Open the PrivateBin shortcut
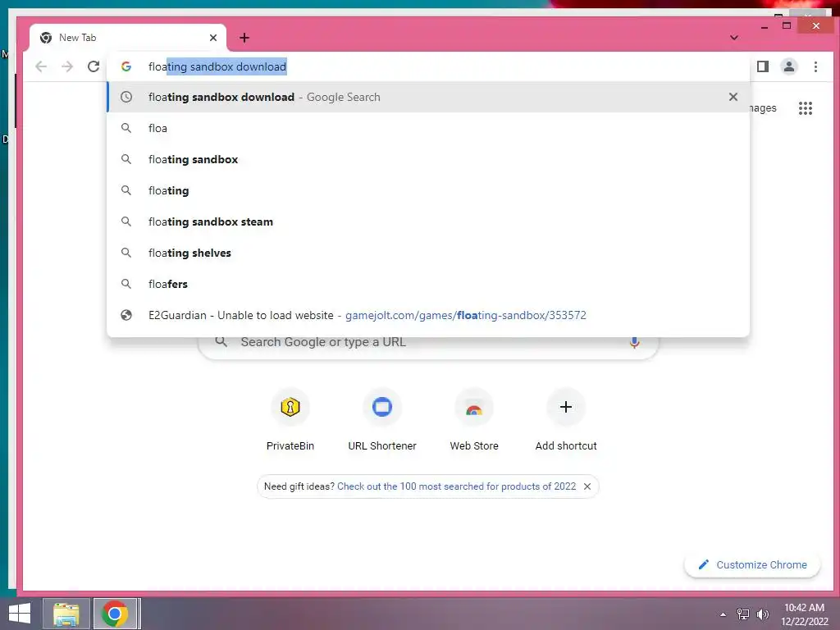840x630 pixels. (x=290, y=420)
